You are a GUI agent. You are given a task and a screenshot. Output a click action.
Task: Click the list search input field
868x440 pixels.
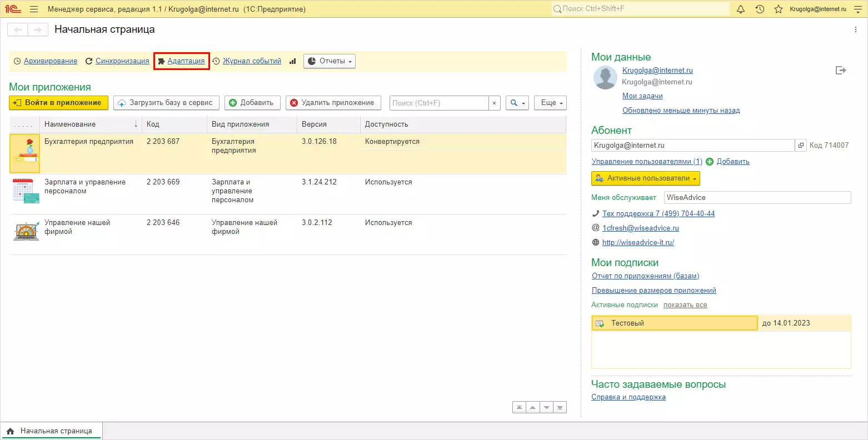pyautogui.click(x=439, y=103)
